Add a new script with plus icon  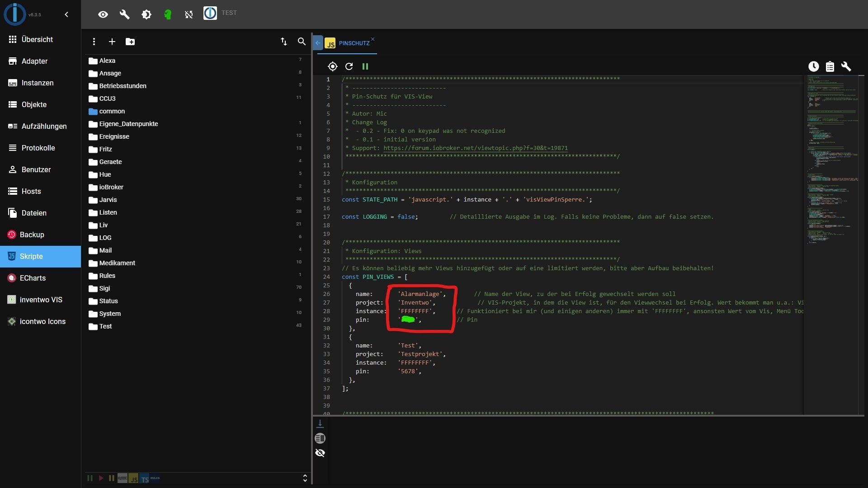[112, 42]
